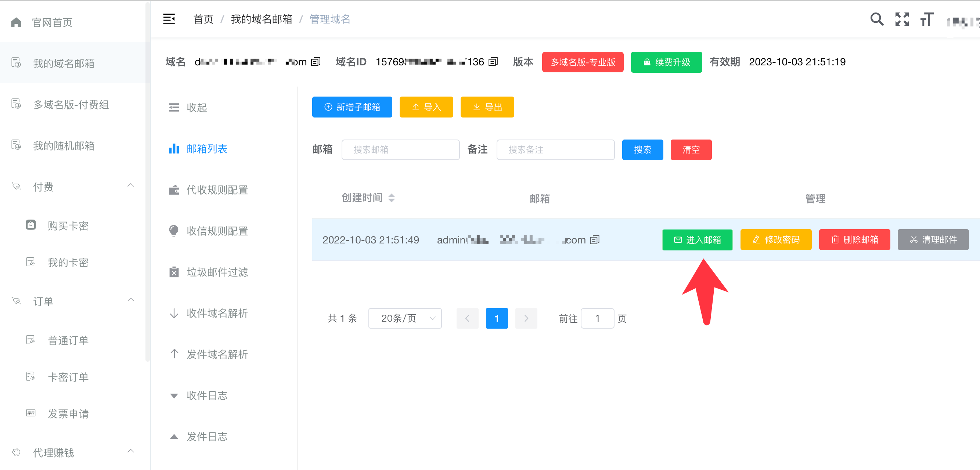Sort by 创建时间 column arrows
980x470 pixels.
click(x=392, y=198)
